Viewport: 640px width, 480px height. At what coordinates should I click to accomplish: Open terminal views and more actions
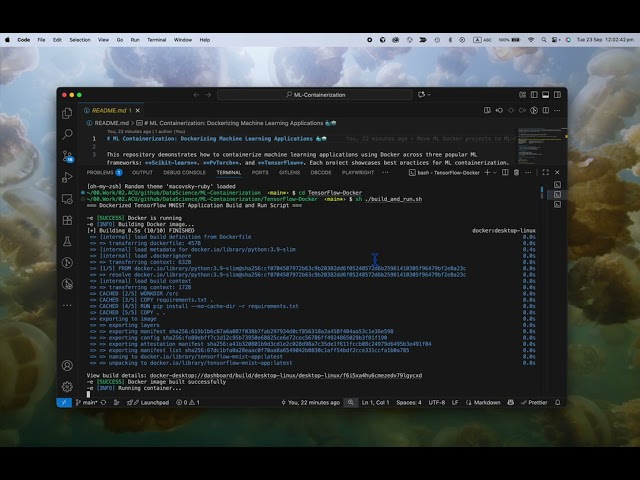tap(528, 173)
